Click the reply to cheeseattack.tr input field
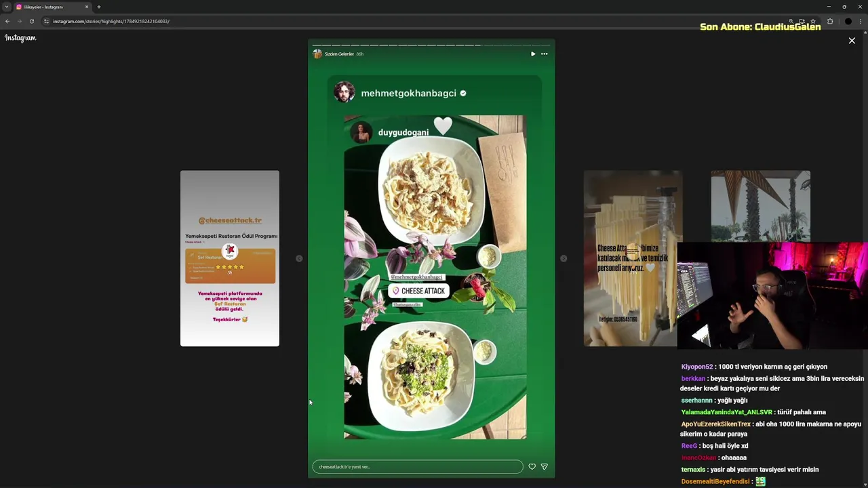 tap(418, 466)
